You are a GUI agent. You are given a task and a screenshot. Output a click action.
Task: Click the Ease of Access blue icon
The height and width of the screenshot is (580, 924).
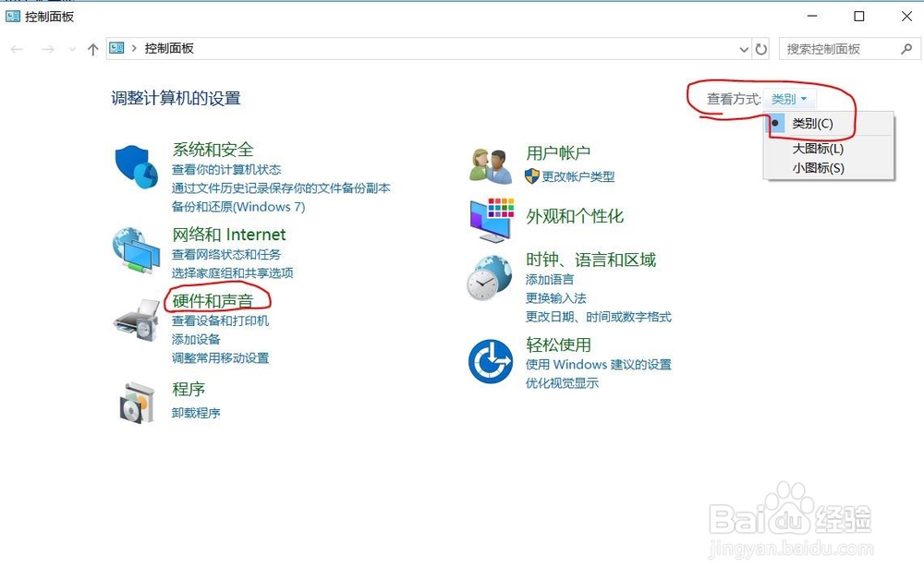(491, 361)
